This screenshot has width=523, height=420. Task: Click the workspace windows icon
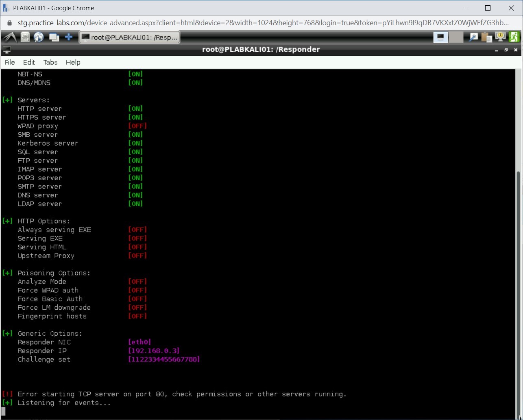coord(54,37)
